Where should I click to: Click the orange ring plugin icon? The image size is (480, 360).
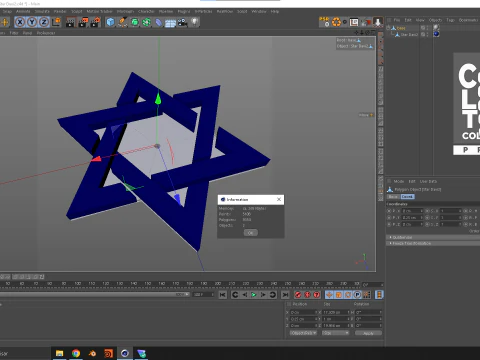pos(336,22)
